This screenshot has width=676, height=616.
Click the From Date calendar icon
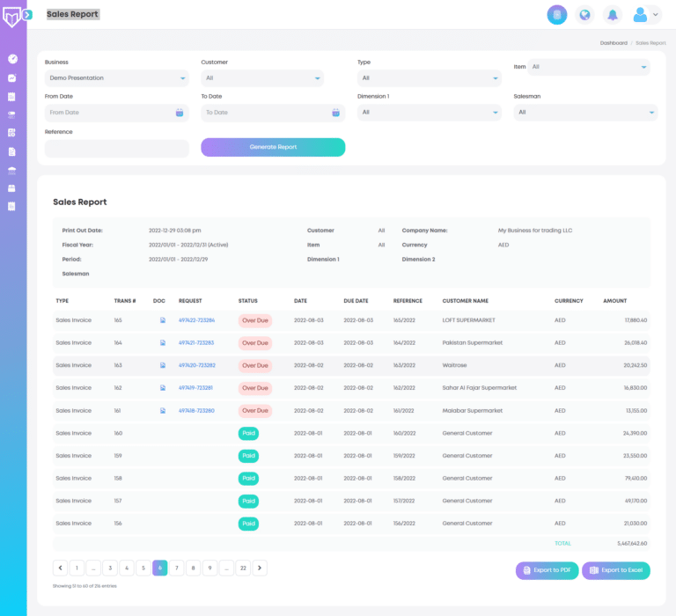click(x=179, y=113)
